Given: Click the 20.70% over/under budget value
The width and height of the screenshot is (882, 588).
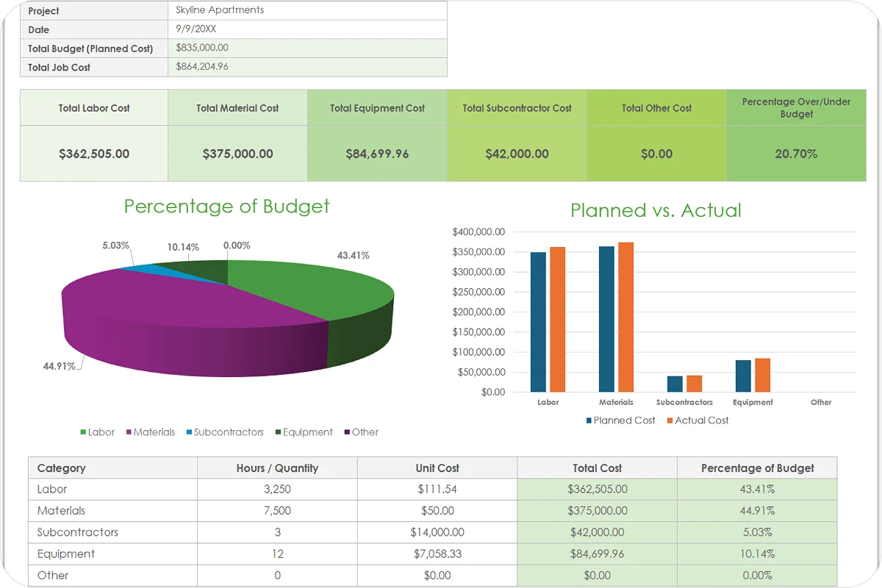Looking at the screenshot, I should (796, 154).
